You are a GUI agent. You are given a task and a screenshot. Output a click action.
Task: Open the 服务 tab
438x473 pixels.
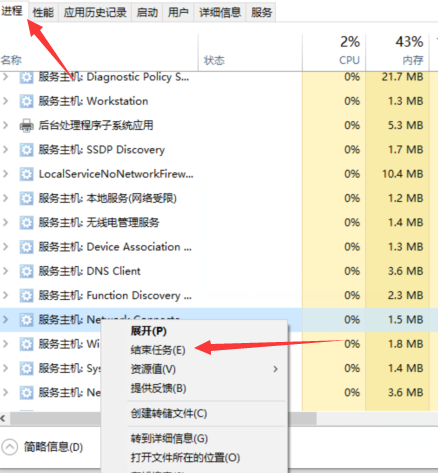point(261,13)
